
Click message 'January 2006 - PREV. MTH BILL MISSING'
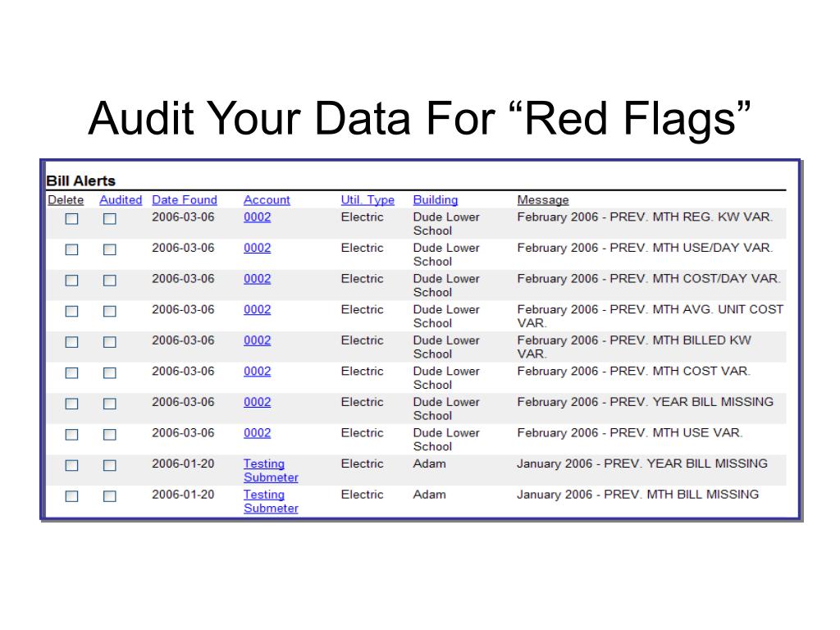point(637,495)
